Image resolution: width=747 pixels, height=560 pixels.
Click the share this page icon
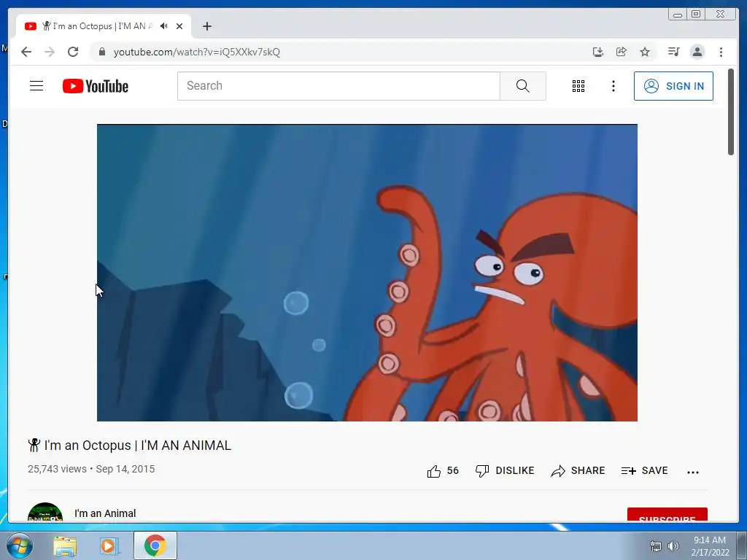pyautogui.click(x=622, y=52)
